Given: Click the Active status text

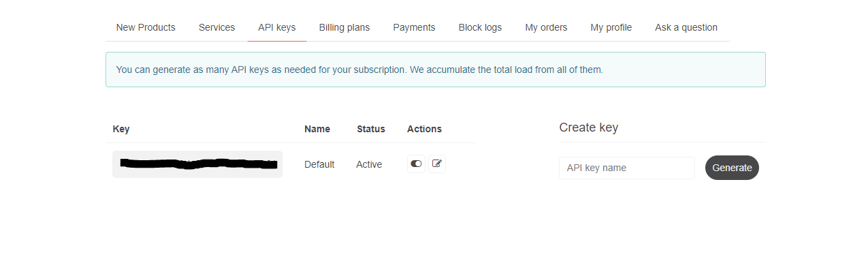Looking at the screenshot, I should [369, 164].
